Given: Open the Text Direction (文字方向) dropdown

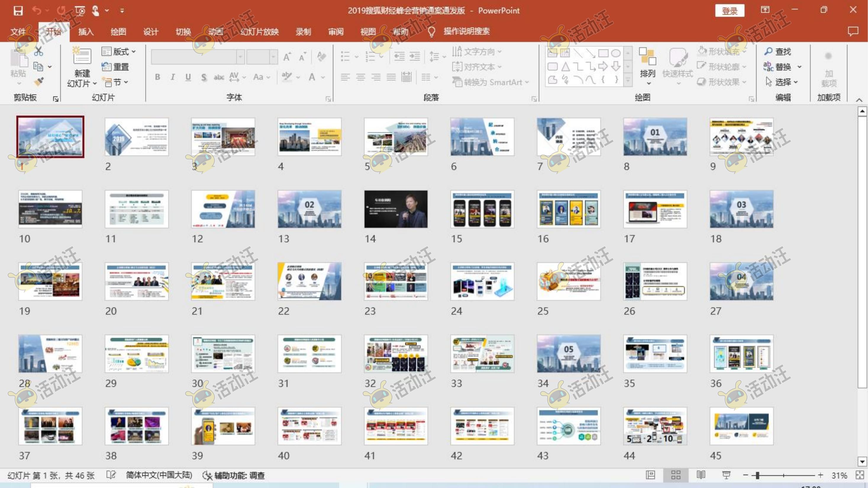Looking at the screenshot, I should [x=477, y=51].
